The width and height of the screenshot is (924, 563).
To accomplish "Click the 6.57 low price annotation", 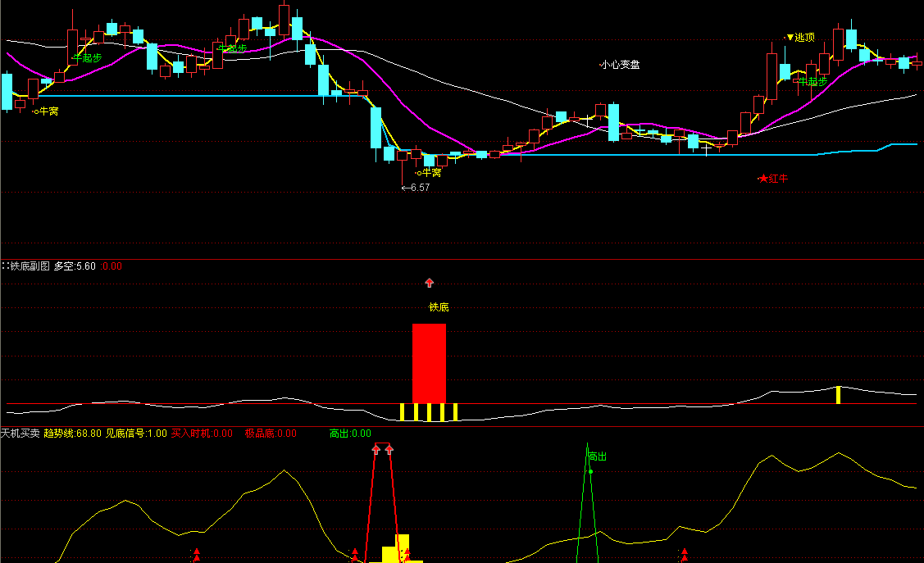I will pos(416,188).
